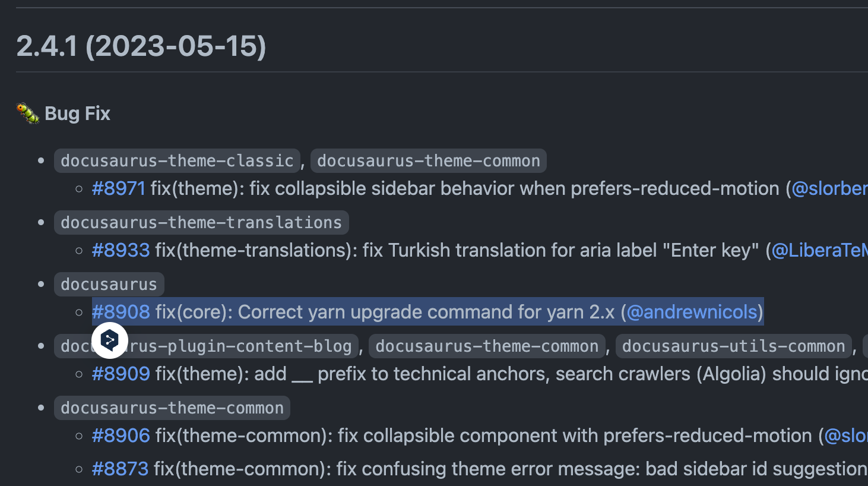
Task: Click the caterpillar bug emoji
Action: 27,113
